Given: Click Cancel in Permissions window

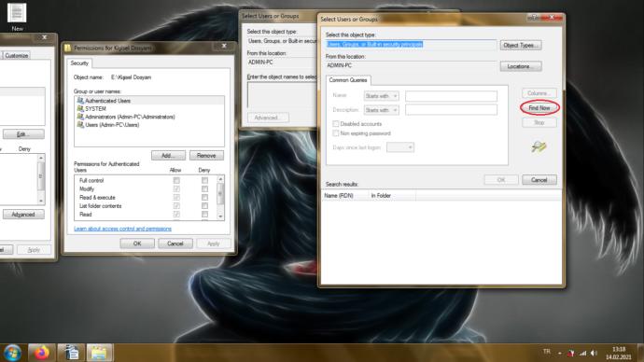Looking at the screenshot, I should tap(175, 244).
